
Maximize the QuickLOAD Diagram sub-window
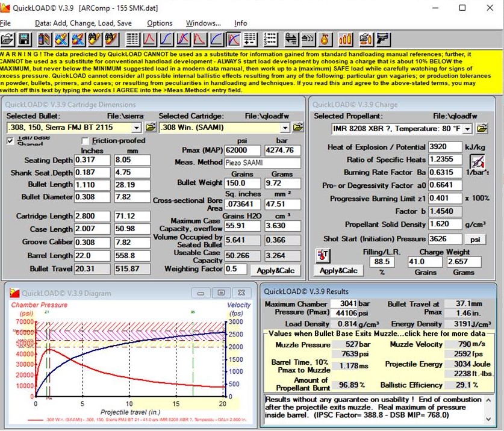coord(221,293)
